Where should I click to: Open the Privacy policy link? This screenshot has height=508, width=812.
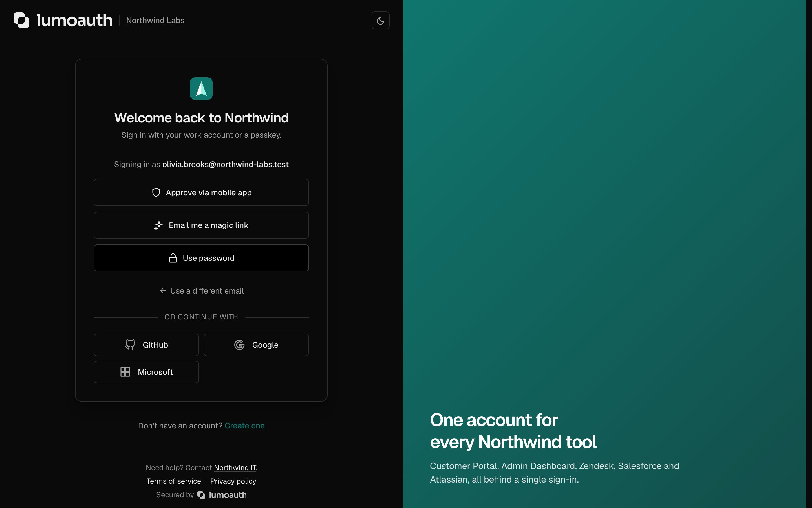coord(233,481)
